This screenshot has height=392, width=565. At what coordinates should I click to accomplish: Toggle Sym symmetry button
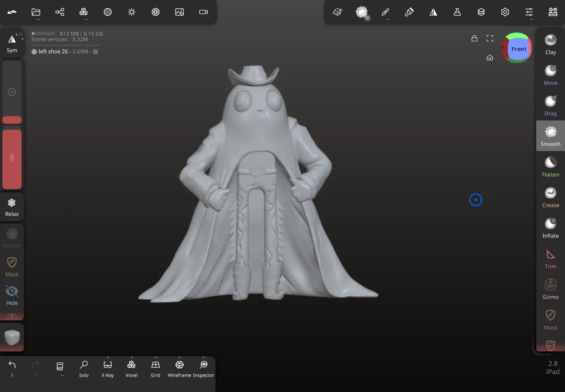pyautogui.click(x=12, y=43)
